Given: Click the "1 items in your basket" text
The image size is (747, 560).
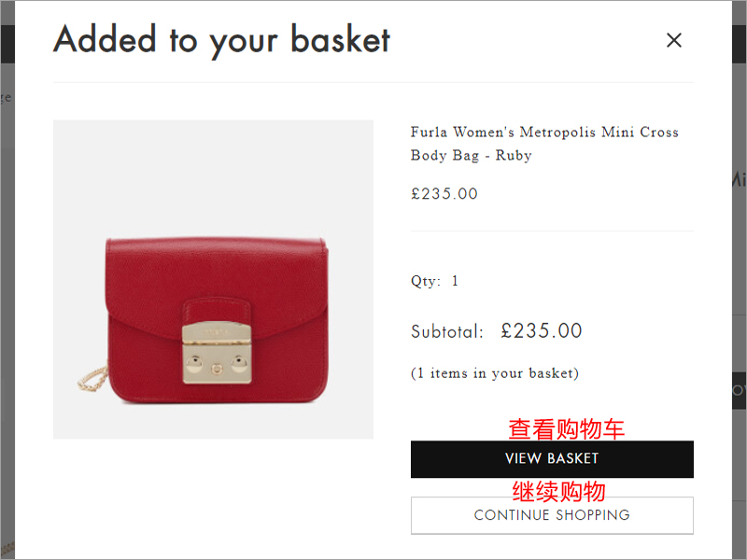Looking at the screenshot, I should pos(495,373).
